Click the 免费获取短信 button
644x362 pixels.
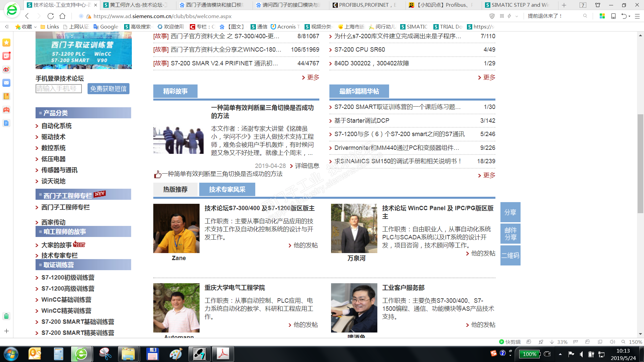(x=108, y=89)
